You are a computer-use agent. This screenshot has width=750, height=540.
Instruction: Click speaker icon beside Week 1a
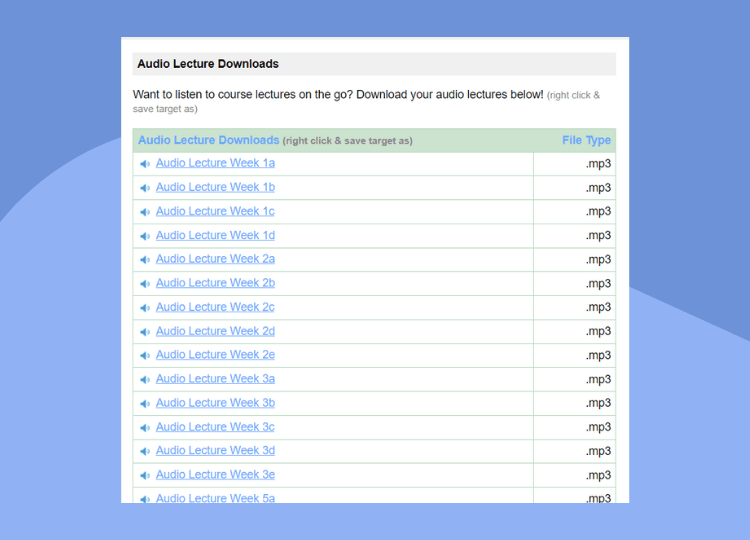[x=145, y=164]
